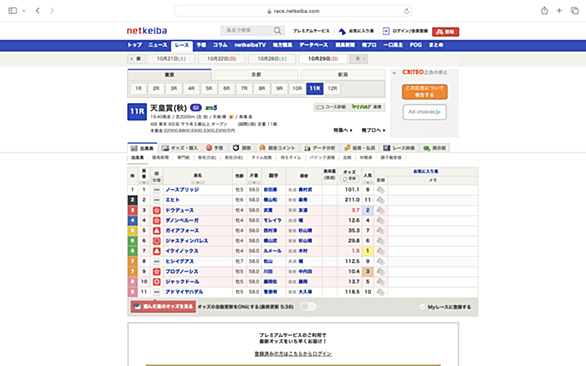
Task: Check the Myレース registration checkbox
Action: [422, 307]
